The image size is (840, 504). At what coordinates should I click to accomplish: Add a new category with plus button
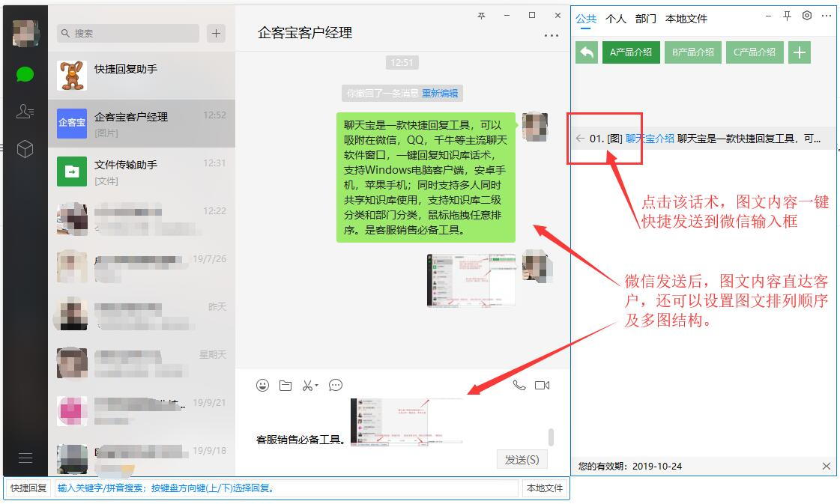[x=800, y=52]
